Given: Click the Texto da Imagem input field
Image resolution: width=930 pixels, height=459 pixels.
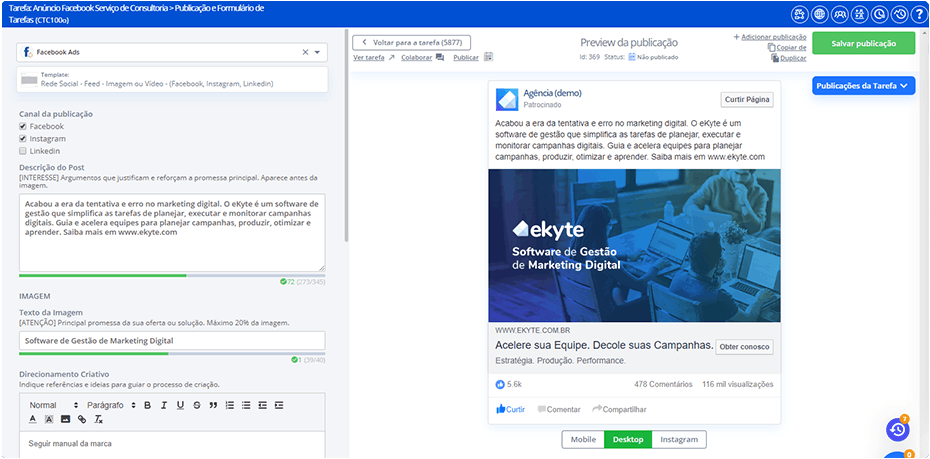Looking at the screenshot, I should point(172,340).
